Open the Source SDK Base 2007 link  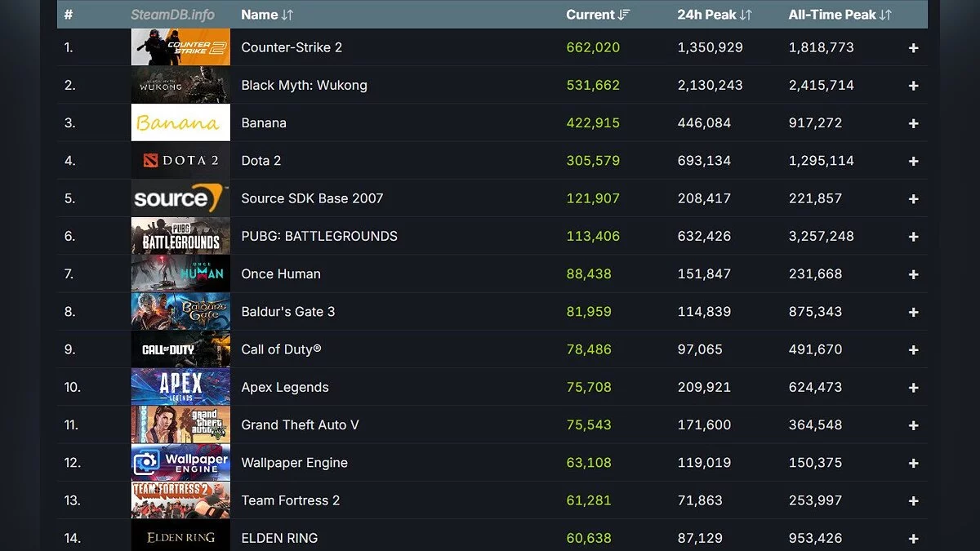pyautogui.click(x=312, y=198)
